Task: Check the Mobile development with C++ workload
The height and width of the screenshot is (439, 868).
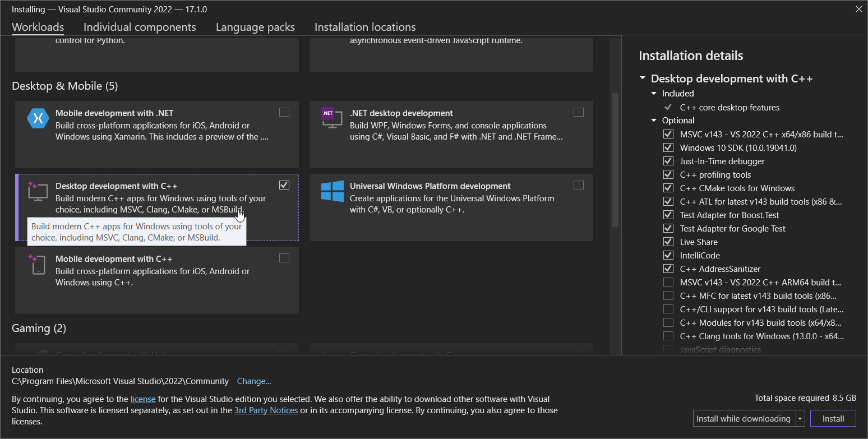Action: 284,258
